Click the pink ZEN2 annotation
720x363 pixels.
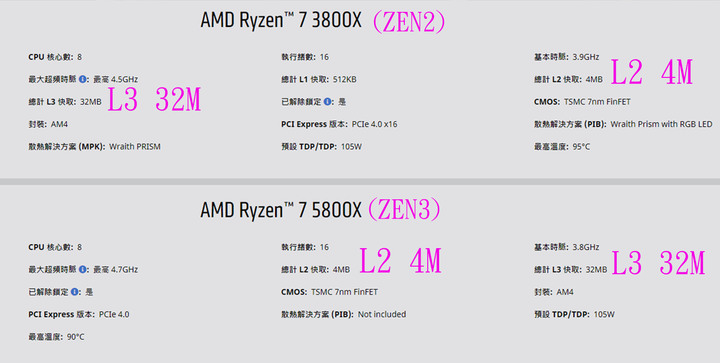[x=408, y=22]
